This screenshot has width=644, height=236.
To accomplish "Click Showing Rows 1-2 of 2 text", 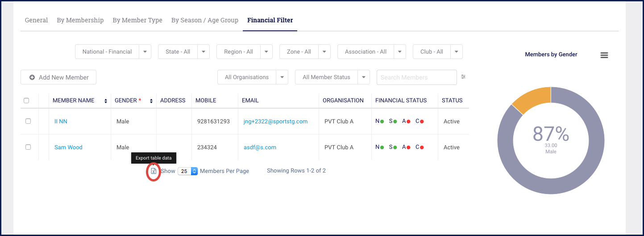I will click(296, 171).
